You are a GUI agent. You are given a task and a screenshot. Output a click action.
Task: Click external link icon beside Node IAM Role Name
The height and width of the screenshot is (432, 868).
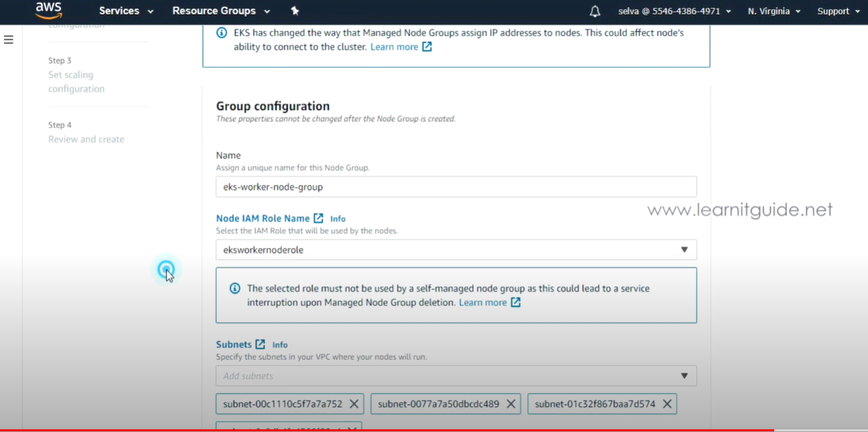[318, 218]
